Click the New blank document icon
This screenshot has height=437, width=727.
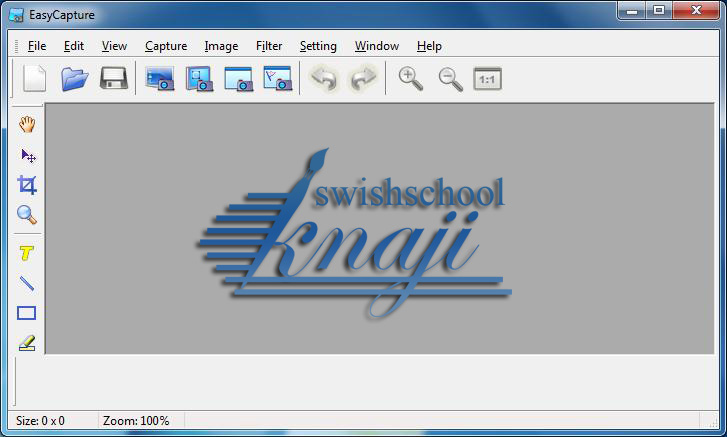[x=35, y=79]
